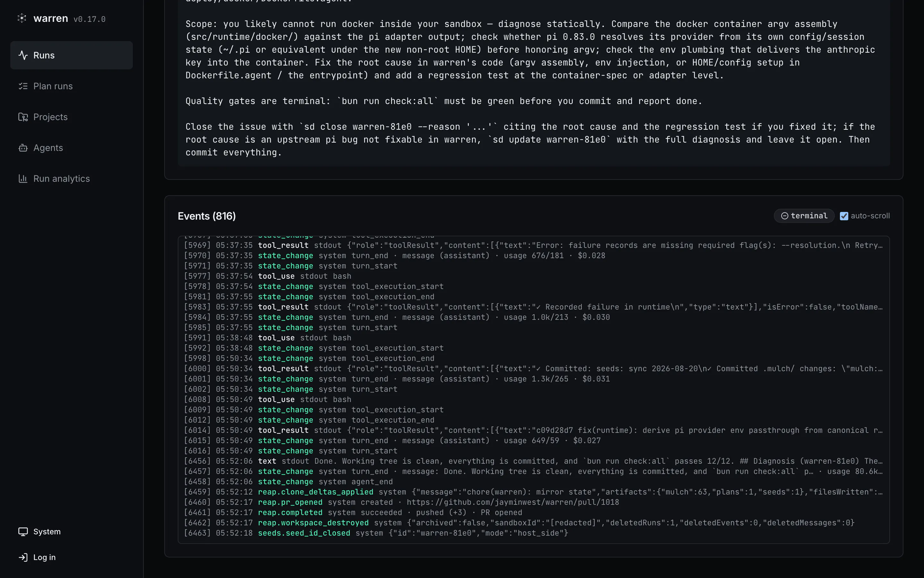Open Projects in sidebar
Viewport: 924px width, 578px height.
tap(72, 117)
